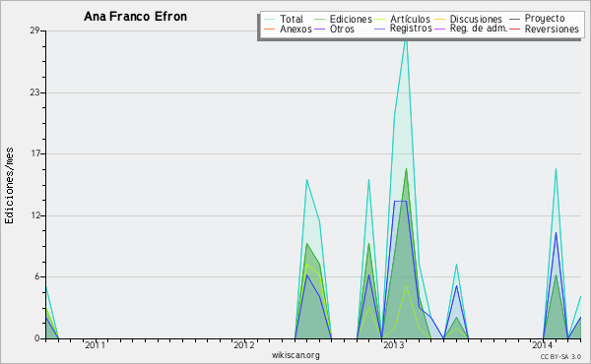The height and width of the screenshot is (364, 591).
Task: Click the 23 y-axis value
Action: (34, 92)
